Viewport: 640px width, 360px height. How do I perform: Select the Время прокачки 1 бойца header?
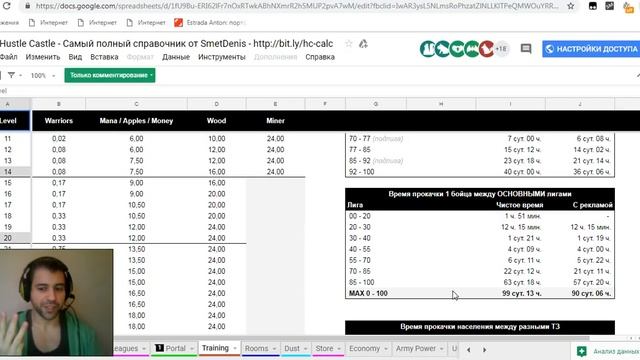click(480, 194)
